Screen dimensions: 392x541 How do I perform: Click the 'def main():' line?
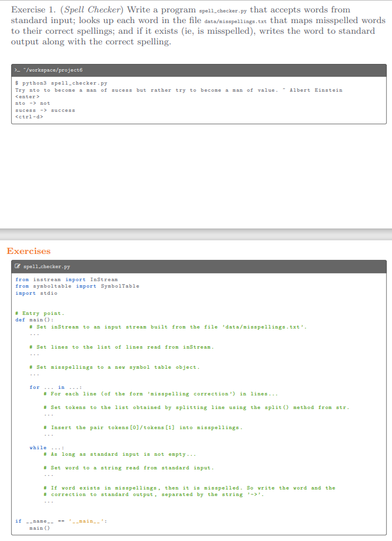point(34,320)
